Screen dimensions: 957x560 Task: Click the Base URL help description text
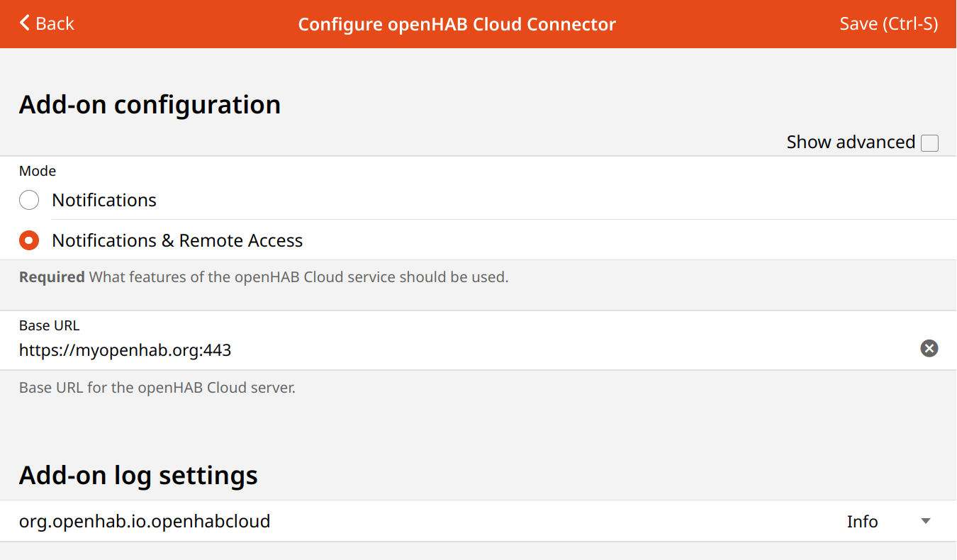pyautogui.click(x=157, y=388)
